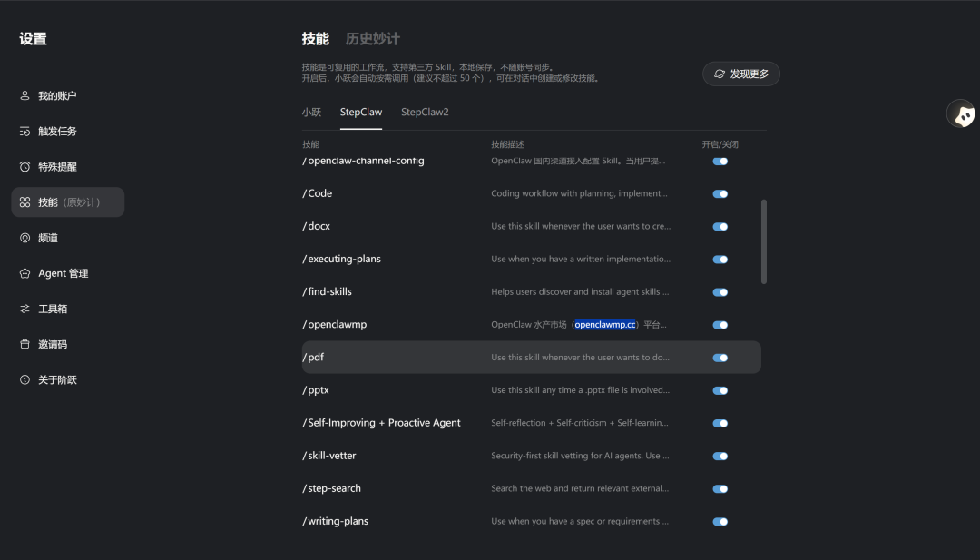
Task: Click the 邀请码 gift icon
Action: [25, 344]
